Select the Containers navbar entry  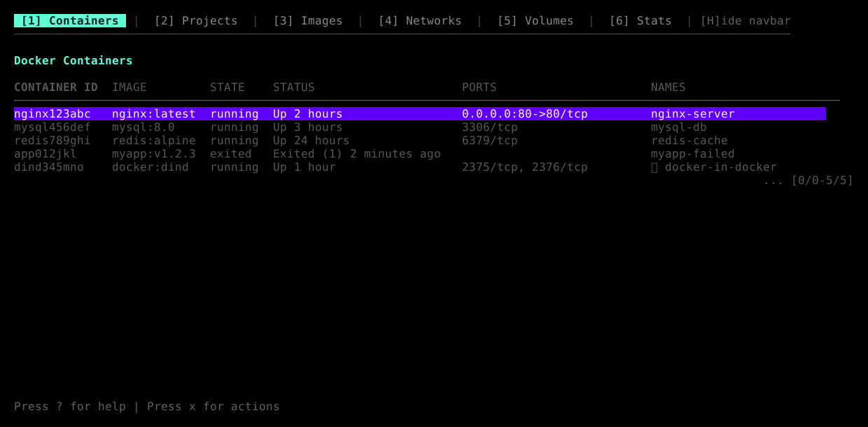click(70, 20)
